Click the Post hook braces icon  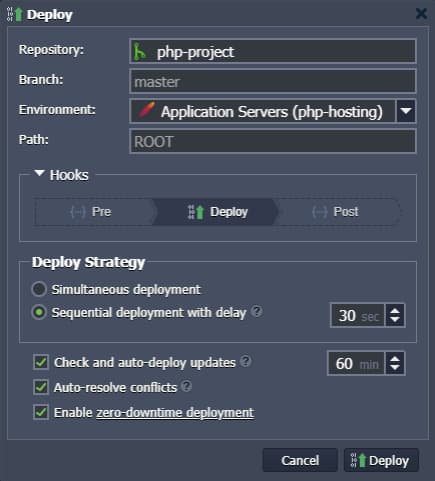coord(320,212)
